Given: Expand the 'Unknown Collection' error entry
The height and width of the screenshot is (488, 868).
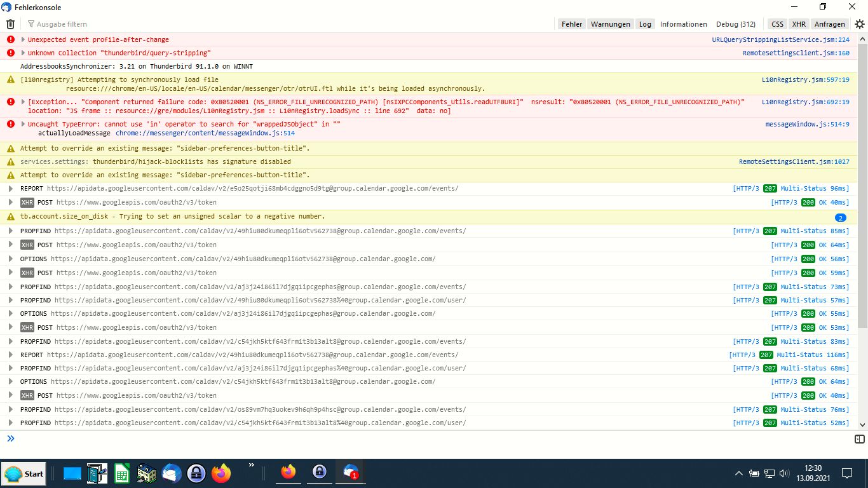Looking at the screenshot, I should point(24,53).
